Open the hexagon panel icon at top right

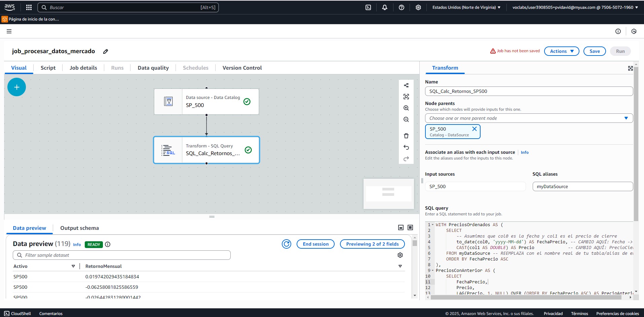point(634,31)
